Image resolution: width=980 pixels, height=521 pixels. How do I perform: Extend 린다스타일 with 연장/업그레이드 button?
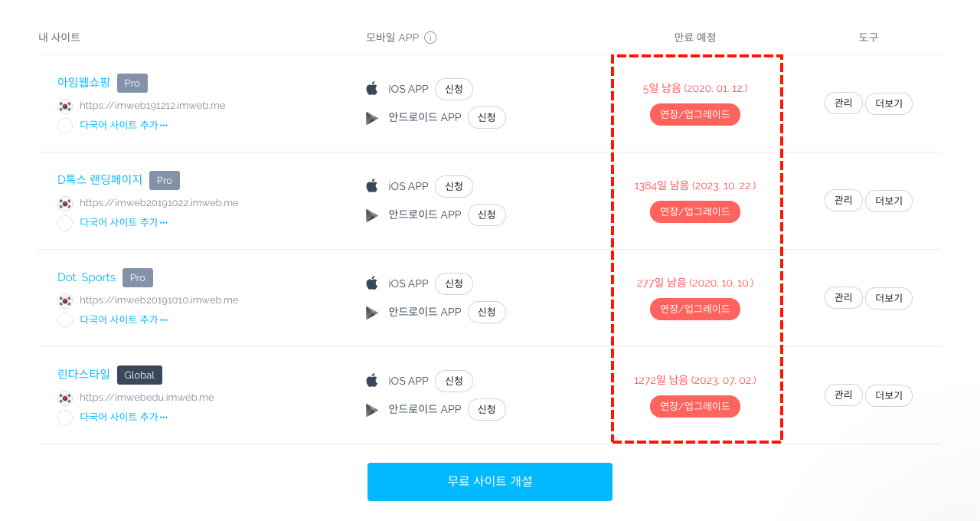(695, 406)
